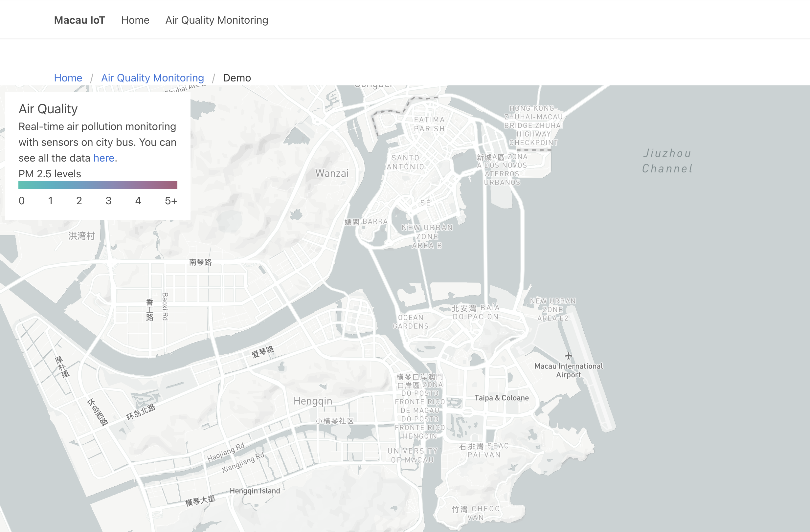Click the Macau International Airport plane icon
The image size is (810, 532).
(x=568, y=356)
